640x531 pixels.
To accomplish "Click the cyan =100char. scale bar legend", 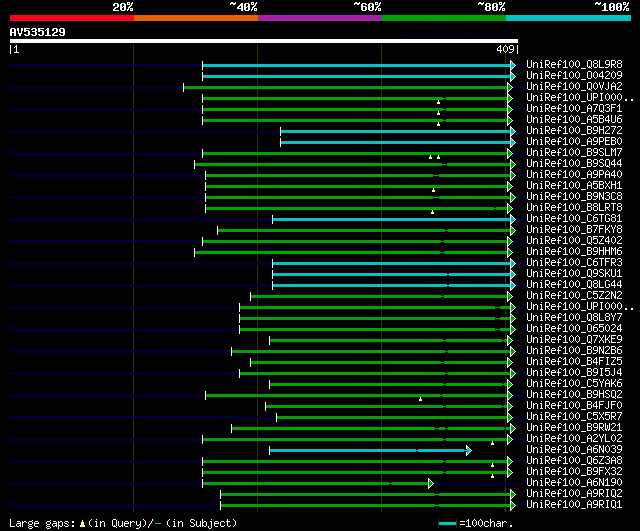I will (x=447, y=524).
